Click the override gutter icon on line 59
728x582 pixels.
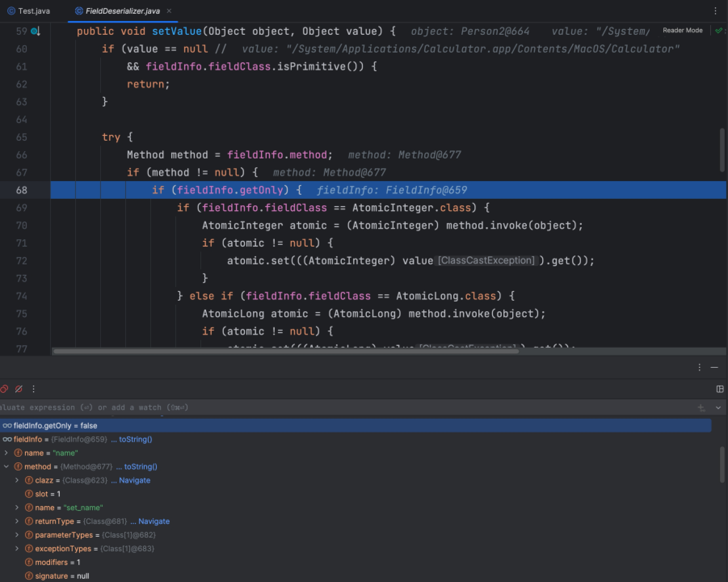(36, 31)
